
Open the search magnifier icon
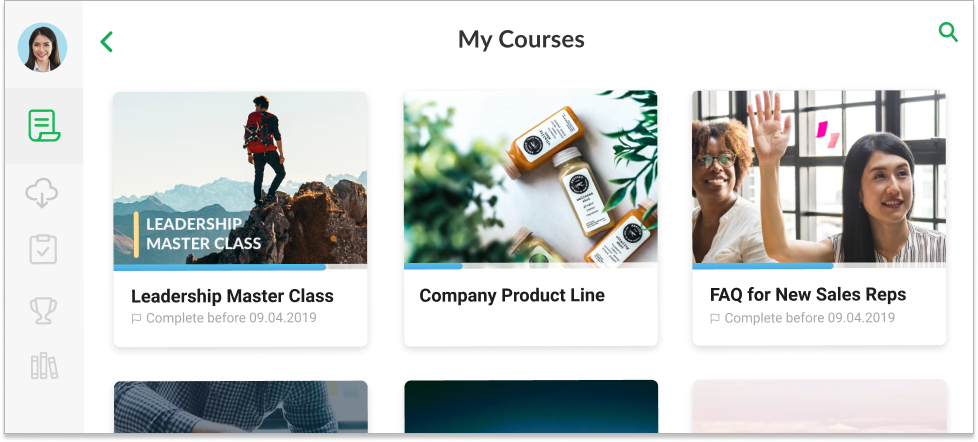[x=948, y=32]
